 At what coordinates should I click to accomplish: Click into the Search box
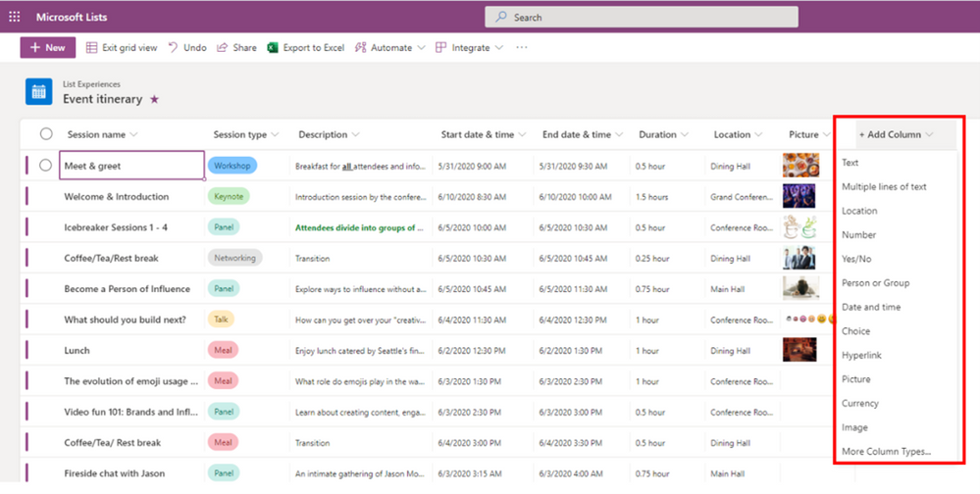(x=641, y=17)
